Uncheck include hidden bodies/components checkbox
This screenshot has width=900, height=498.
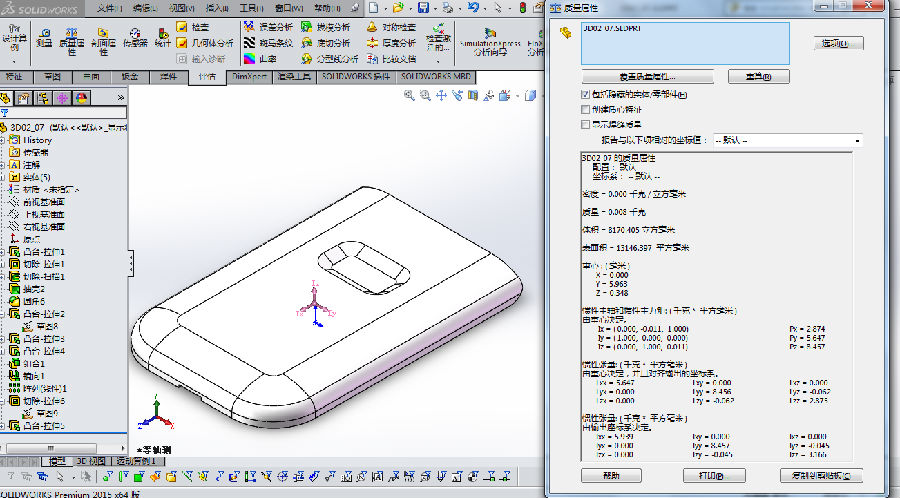[586, 94]
